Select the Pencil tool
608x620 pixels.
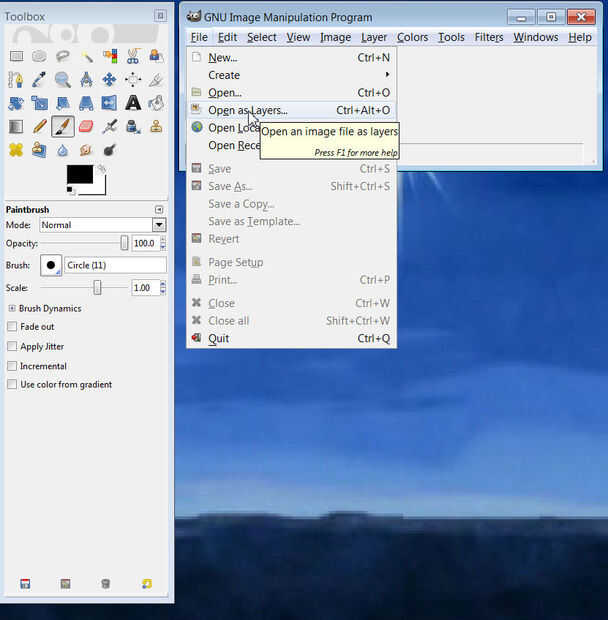(39, 127)
